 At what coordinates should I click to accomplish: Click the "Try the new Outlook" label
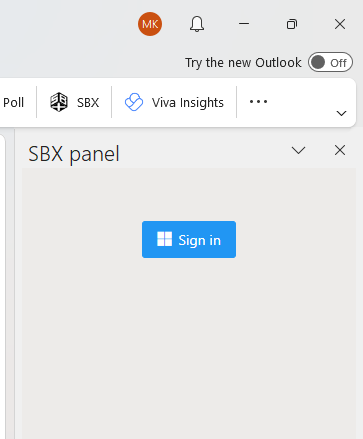243,63
